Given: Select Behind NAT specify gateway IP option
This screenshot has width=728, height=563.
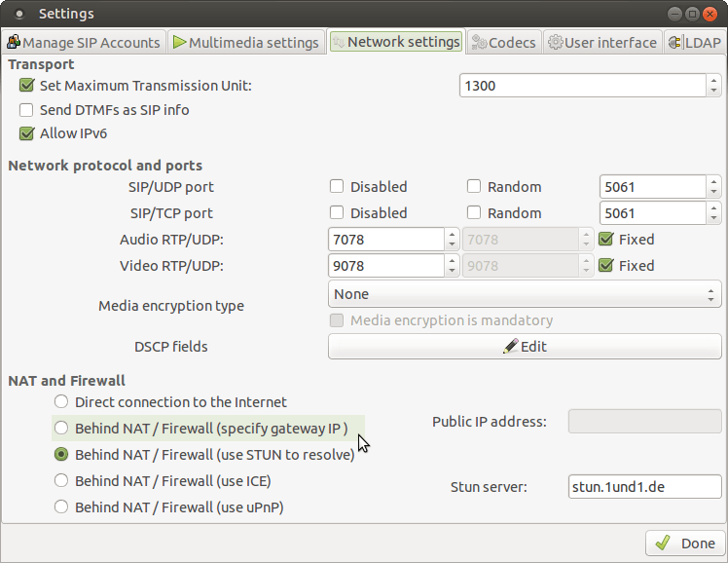Looking at the screenshot, I should click(61, 428).
